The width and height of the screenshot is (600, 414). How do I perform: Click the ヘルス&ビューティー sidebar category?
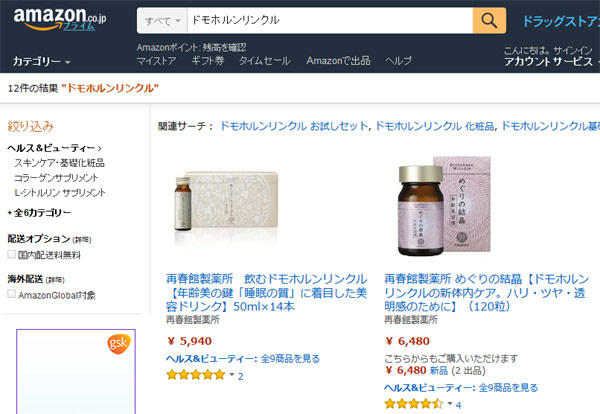pyautogui.click(x=52, y=148)
